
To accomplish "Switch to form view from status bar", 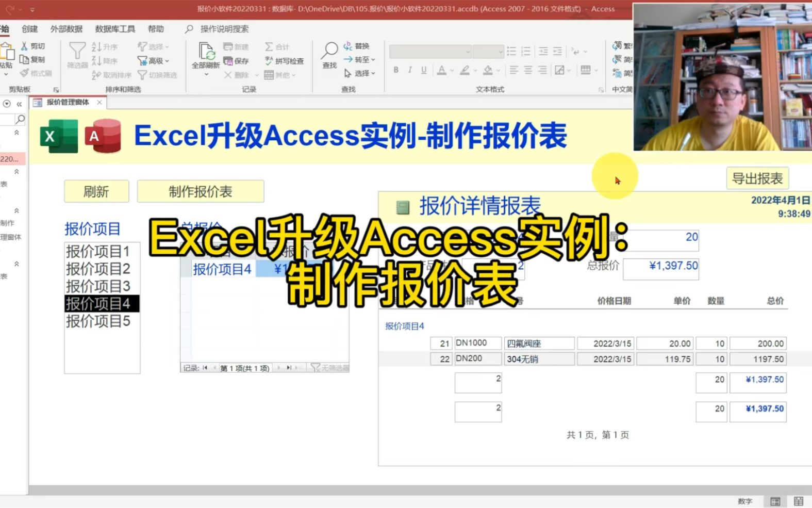I will [x=775, y=501].
